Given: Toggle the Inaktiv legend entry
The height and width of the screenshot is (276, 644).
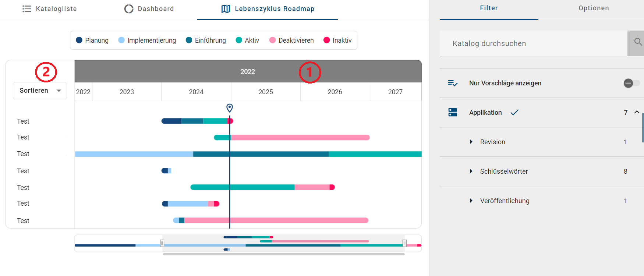Looking at the screenshot, I should (337, 40).
